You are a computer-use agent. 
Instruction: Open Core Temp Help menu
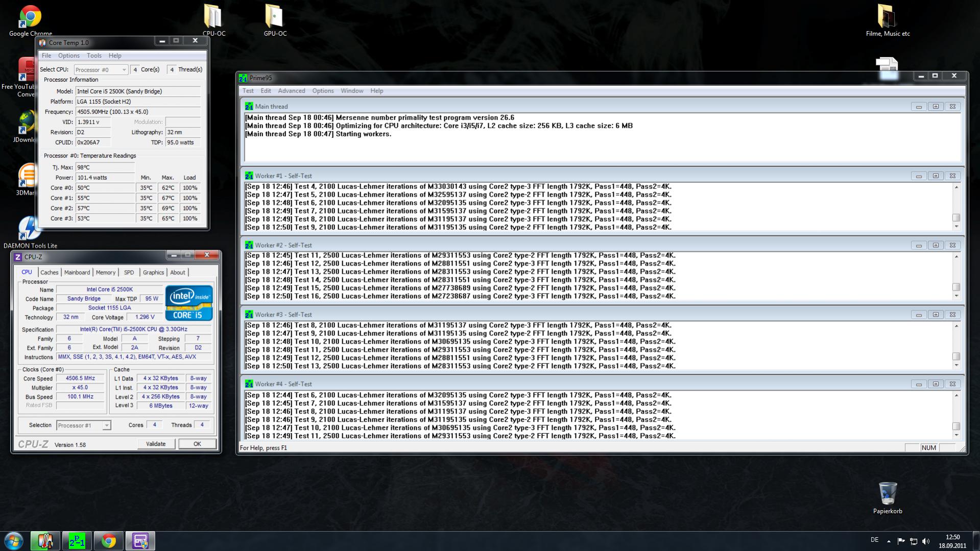pos(115,56)
